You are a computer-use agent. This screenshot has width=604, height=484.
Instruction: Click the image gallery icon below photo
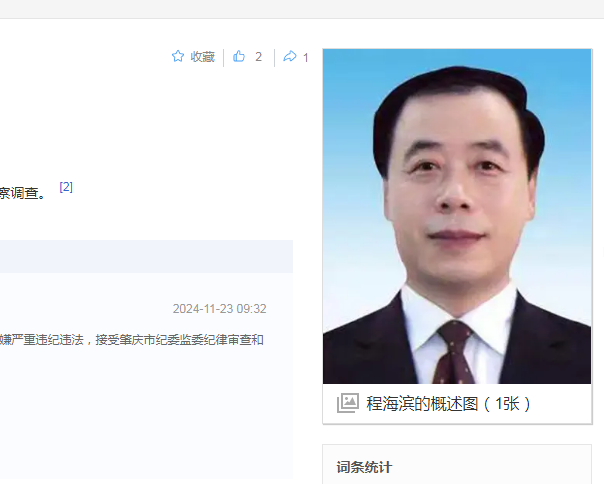pos(348,403)
